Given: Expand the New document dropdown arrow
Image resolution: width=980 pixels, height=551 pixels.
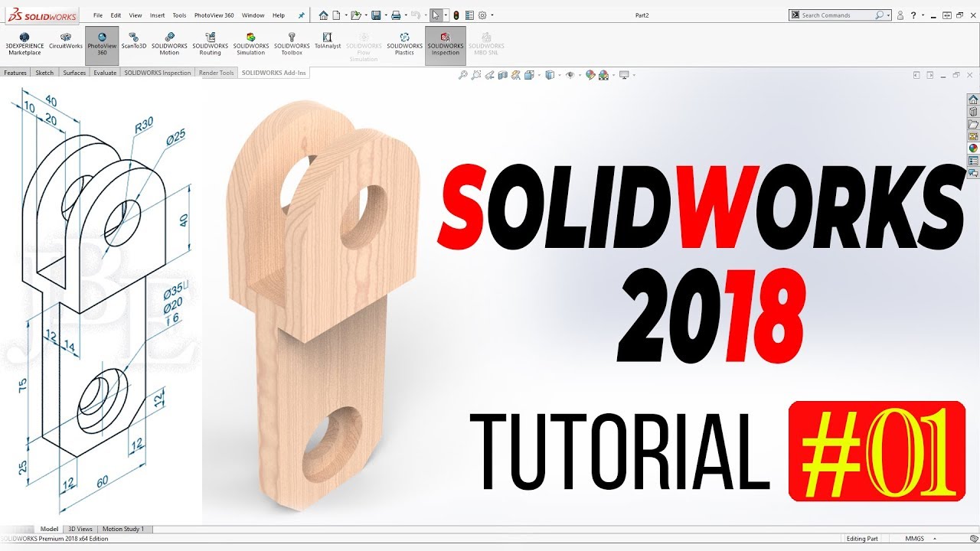Looking at the screenshot, I should click(346, 15).
